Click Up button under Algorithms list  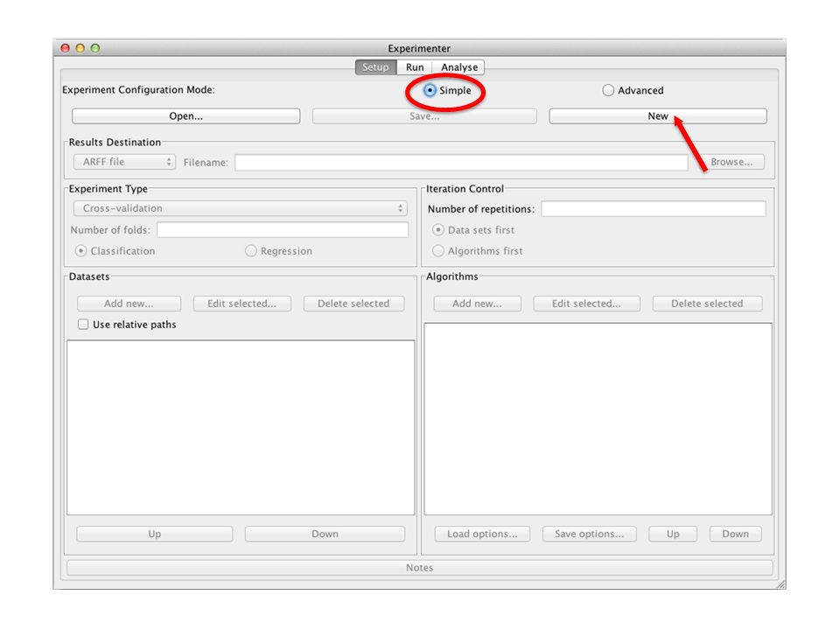click(673, 534)
